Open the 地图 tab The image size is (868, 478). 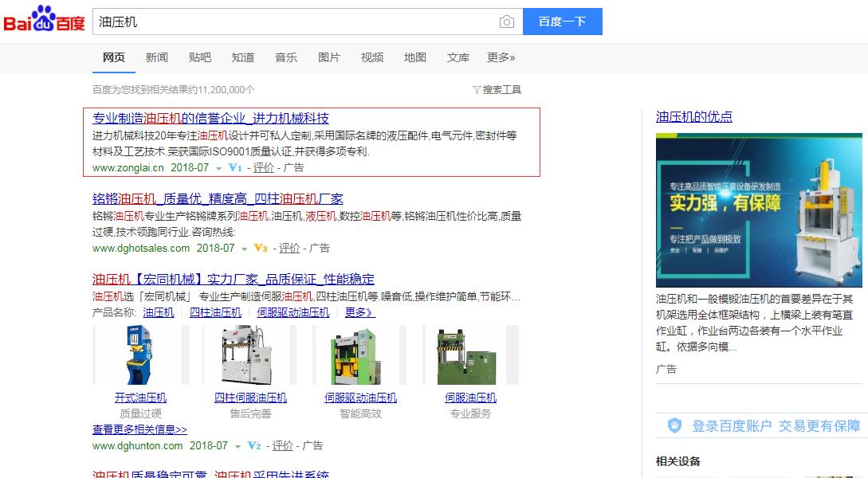coord(415,57)
